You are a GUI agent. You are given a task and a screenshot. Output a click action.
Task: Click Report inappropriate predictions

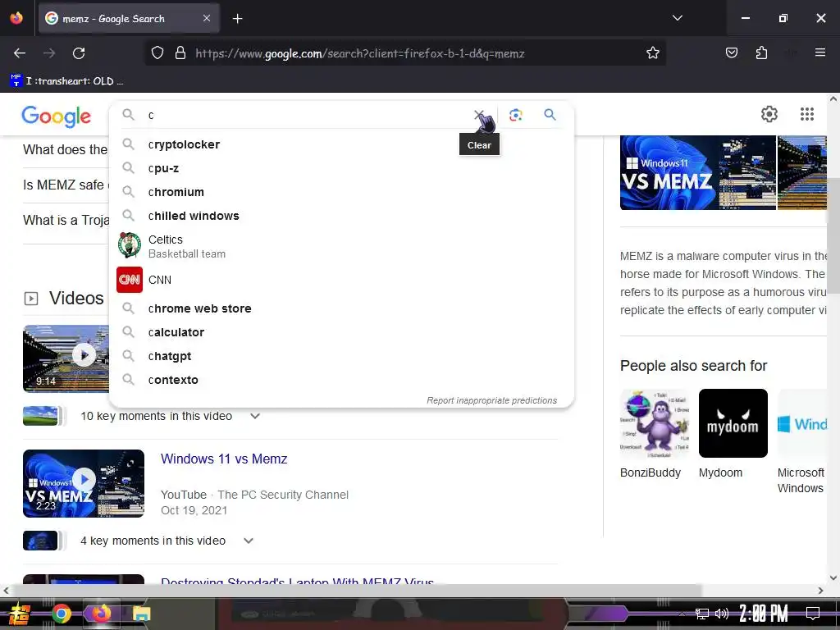coord(491,400)
